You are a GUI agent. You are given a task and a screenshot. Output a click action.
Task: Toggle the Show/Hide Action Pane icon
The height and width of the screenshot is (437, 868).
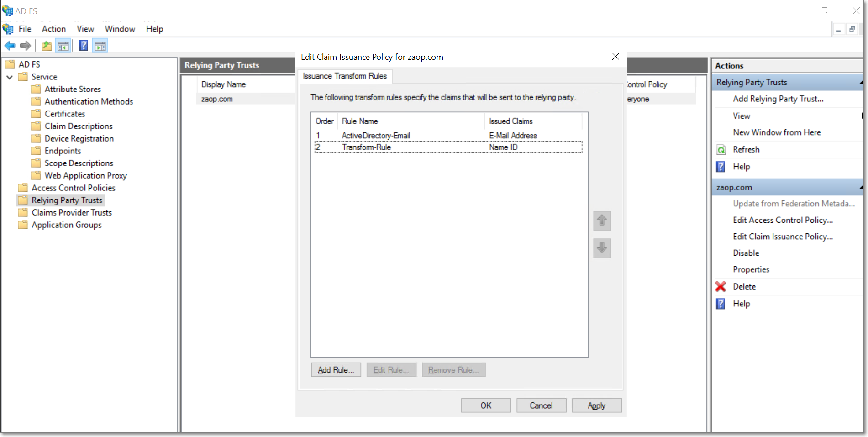click(x=100, y=46)
